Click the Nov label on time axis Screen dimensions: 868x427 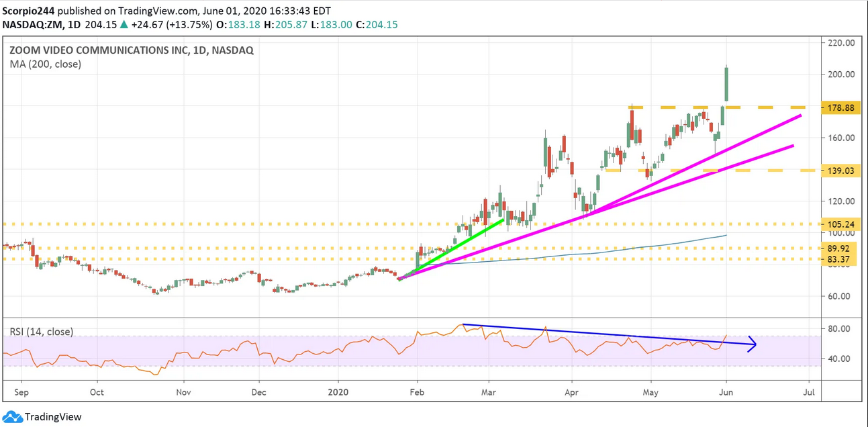[x=183, y=391]
